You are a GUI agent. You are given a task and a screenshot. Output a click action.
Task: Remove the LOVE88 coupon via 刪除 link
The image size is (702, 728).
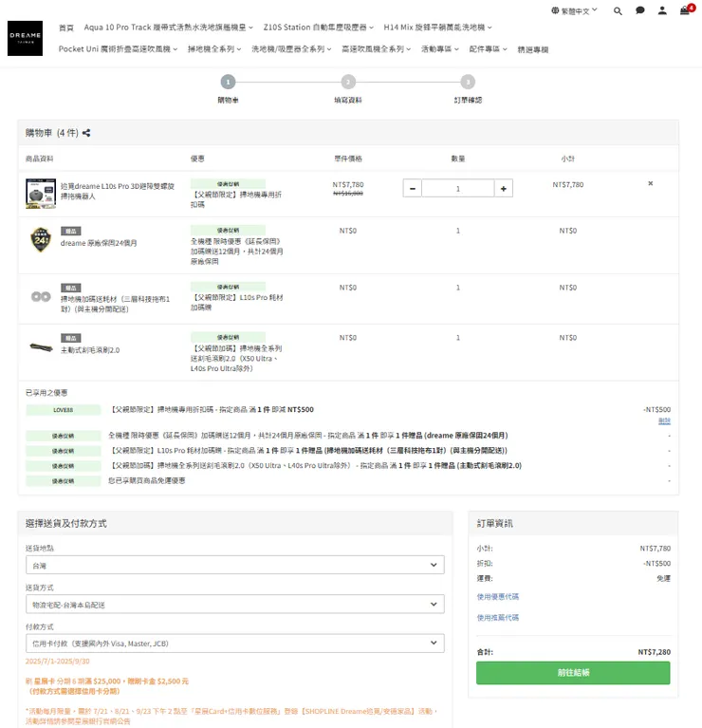(x=664, y=420)
